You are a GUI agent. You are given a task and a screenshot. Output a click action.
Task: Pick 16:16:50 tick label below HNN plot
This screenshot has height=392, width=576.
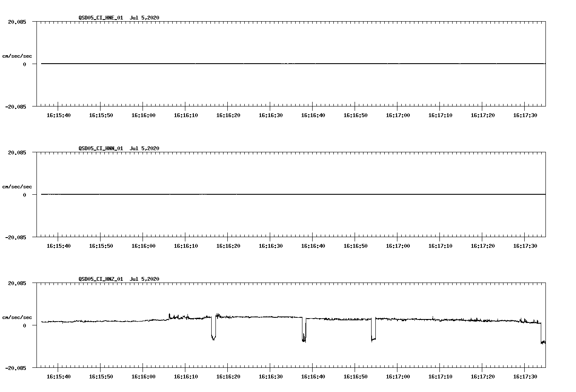click(355, 246)
